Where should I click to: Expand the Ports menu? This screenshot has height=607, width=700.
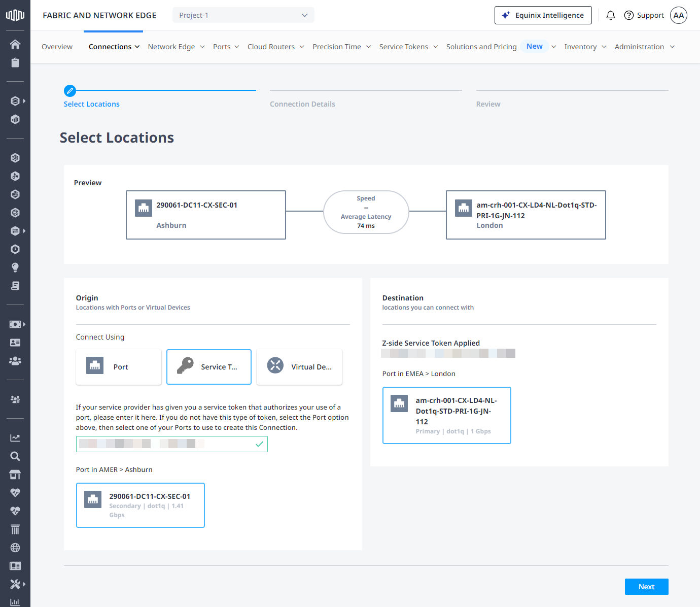226,47
